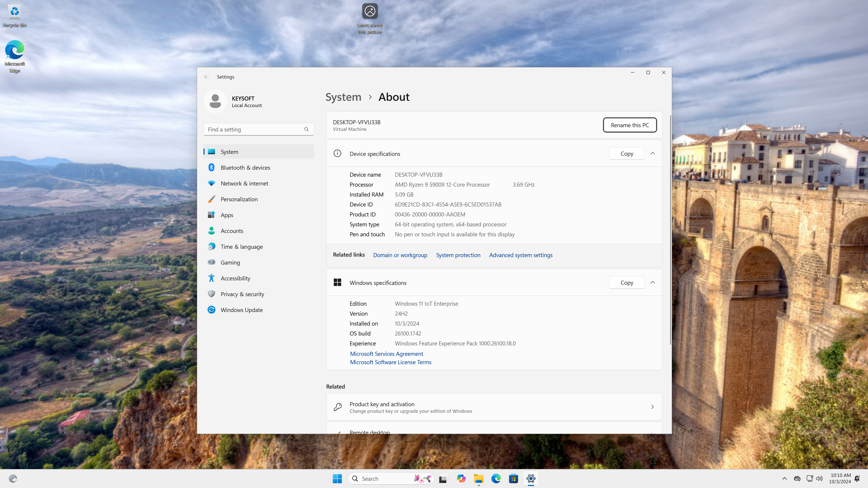Image resolution: width=868 pixels, height=488 pixels.
Task: Click Learn about this picture icon
Action: click(370, 19)
